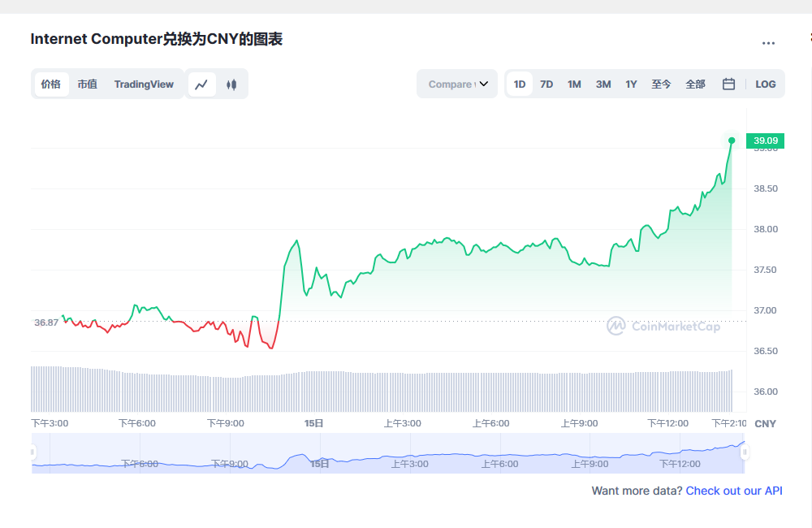Switch to candlestick chart icon
812x528 pixels.
point(231,84)
